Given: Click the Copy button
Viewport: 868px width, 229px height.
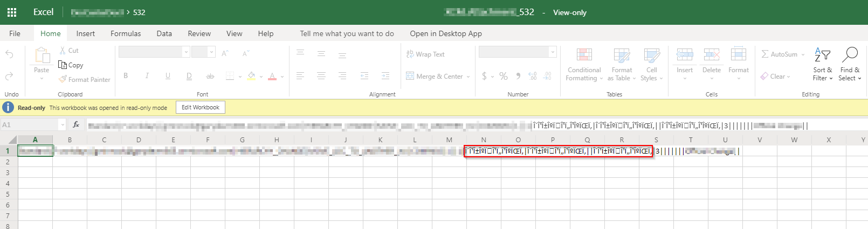Looking at the screenshot, I should tap(71, 65).
